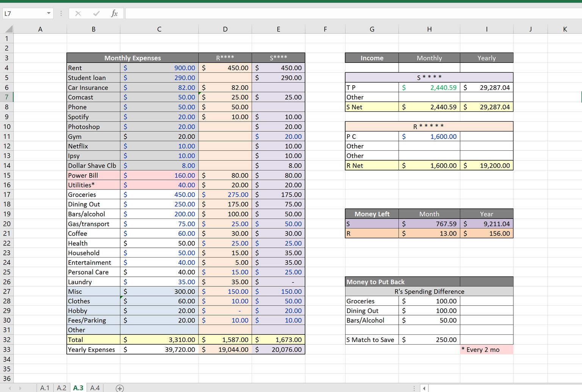Click the Bars/alcohol label cell

(x=94, y=214)
